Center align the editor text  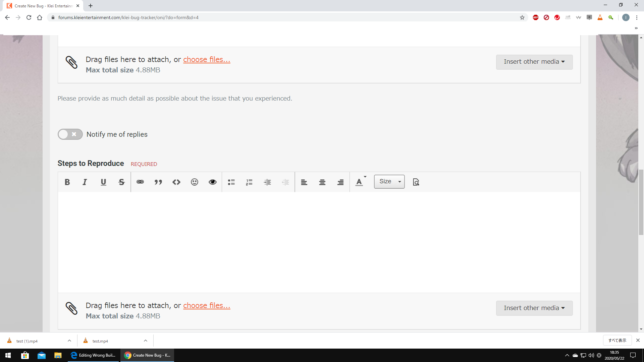pos(322,182)
